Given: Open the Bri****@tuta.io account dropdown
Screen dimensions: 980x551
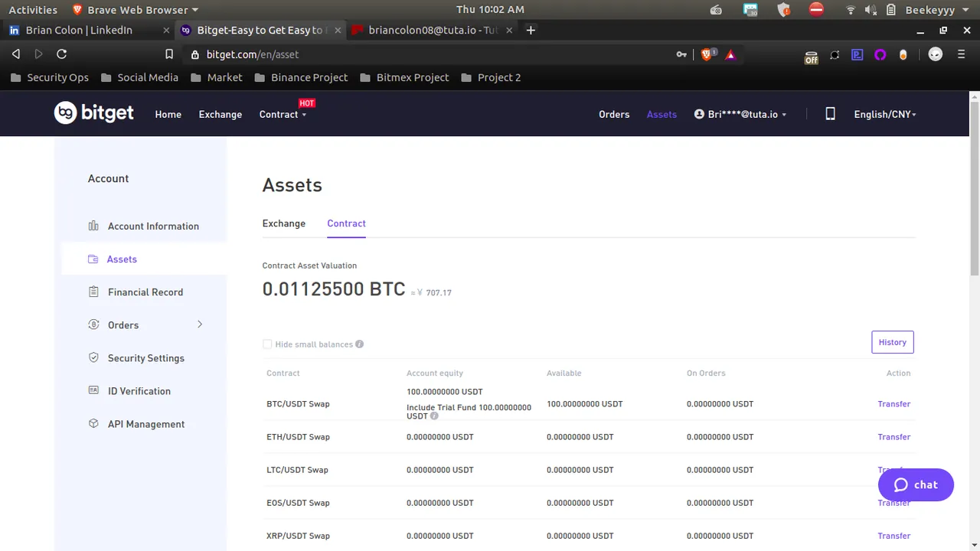Looking at the screenshot, I should [740, 114].
